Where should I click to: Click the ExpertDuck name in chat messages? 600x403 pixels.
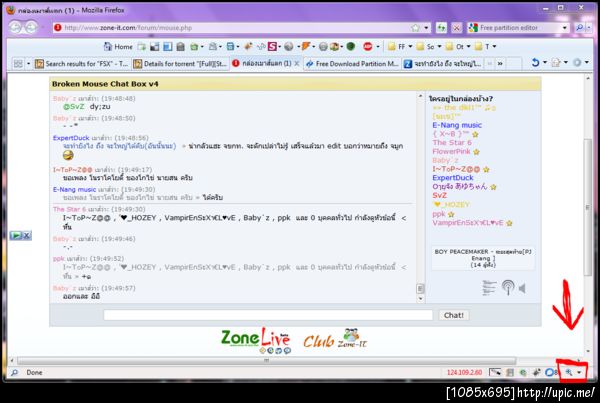click(71, 138)
